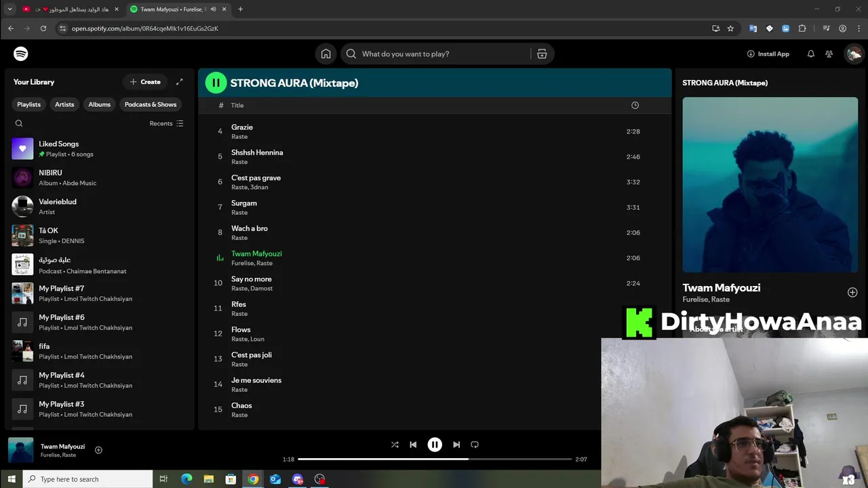Open Chrome from taskbar
Viewport: 868px width, 488px height.
pyautogui.click(x=253, y=479)
